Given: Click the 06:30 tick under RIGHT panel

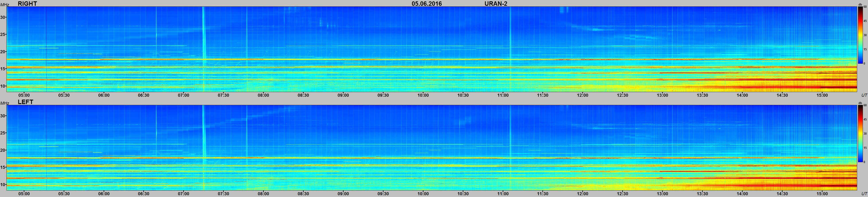Looking at the screenshot, I should [144, 95].
